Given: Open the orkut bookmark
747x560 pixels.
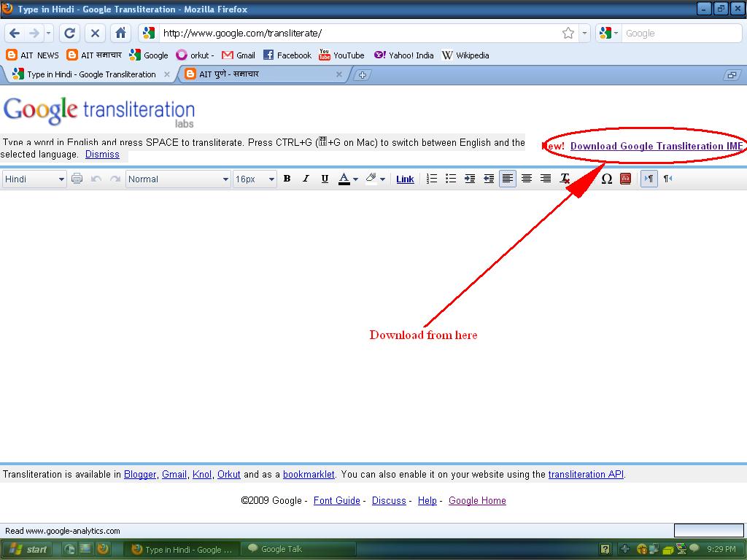Looking at the screenshot, I should [x=195, y=55].
